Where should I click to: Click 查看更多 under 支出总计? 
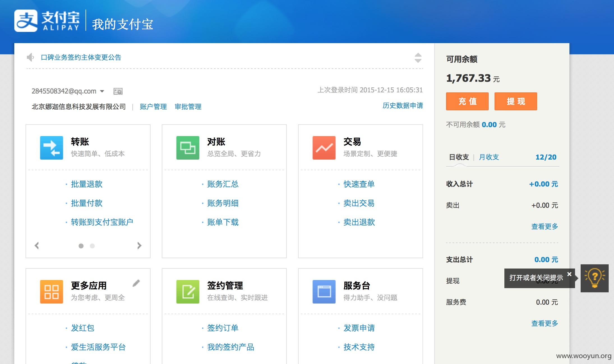tap(544, 323)
